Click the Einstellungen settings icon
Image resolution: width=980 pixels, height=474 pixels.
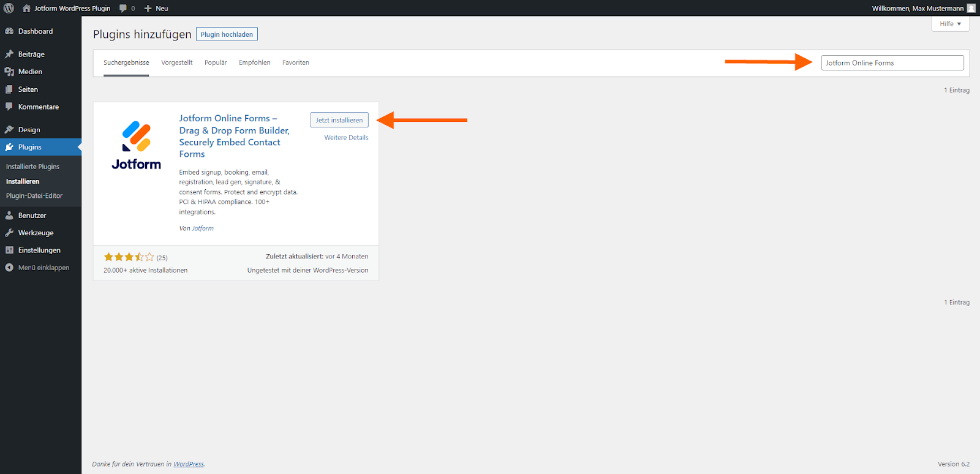click(x=9, y=250)
